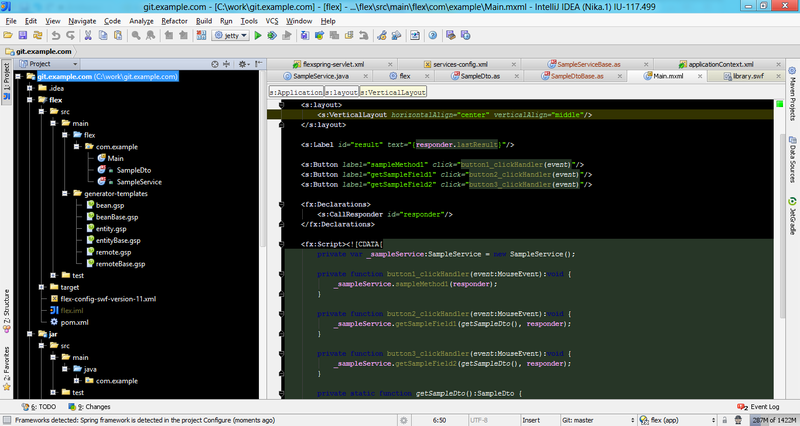Click the s:VerticalLayout breadcrumb
Screen dimensions: 800x426
point(393,92)
